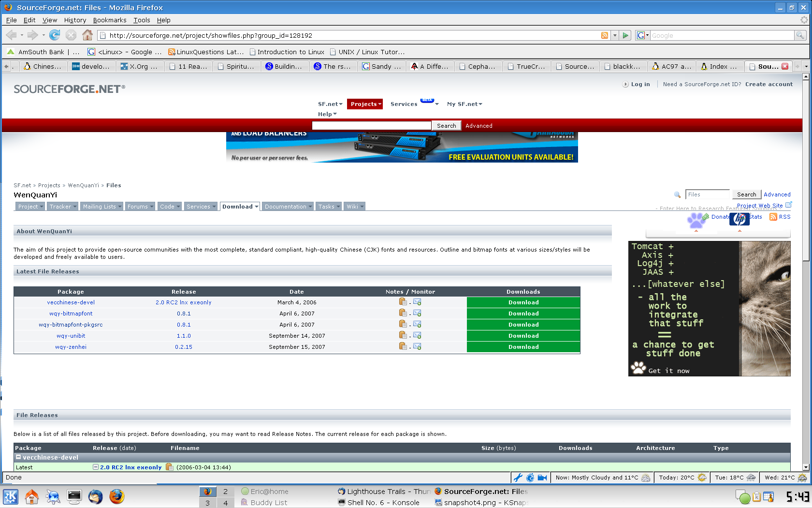Click Download button for vecchinese-devel
This screenshot has height=508, width=812.
pyautogui.click(x=523, y=302)
